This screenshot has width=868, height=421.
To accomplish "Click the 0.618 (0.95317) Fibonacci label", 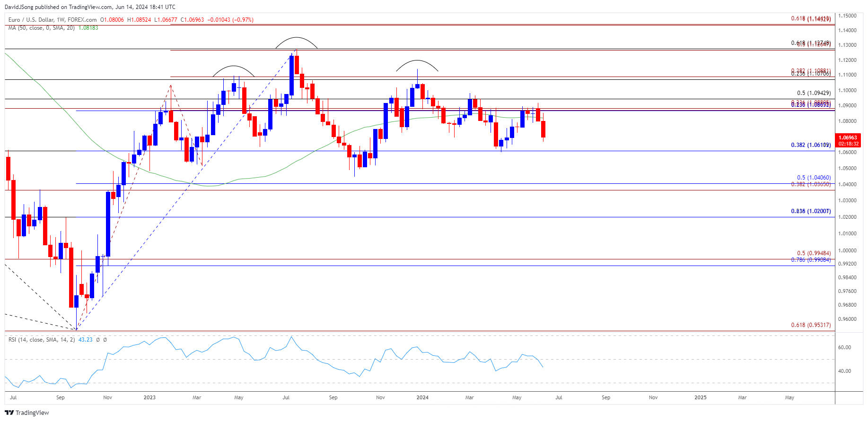I will [811, 325].
